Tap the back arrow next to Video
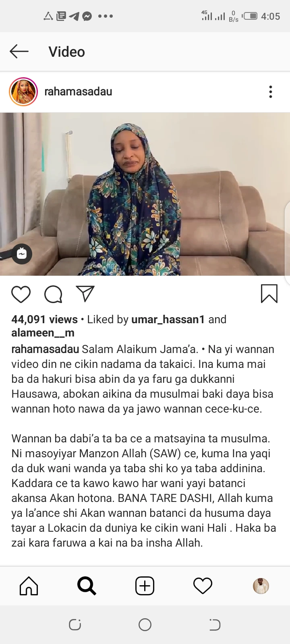 click(x=19, y=52)
